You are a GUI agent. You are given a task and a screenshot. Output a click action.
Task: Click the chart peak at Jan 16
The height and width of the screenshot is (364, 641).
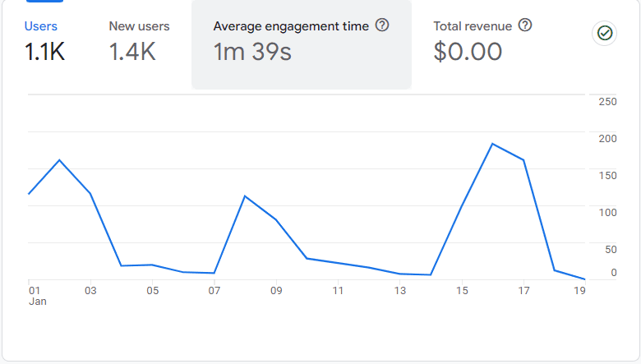click(x=492, y=144)
